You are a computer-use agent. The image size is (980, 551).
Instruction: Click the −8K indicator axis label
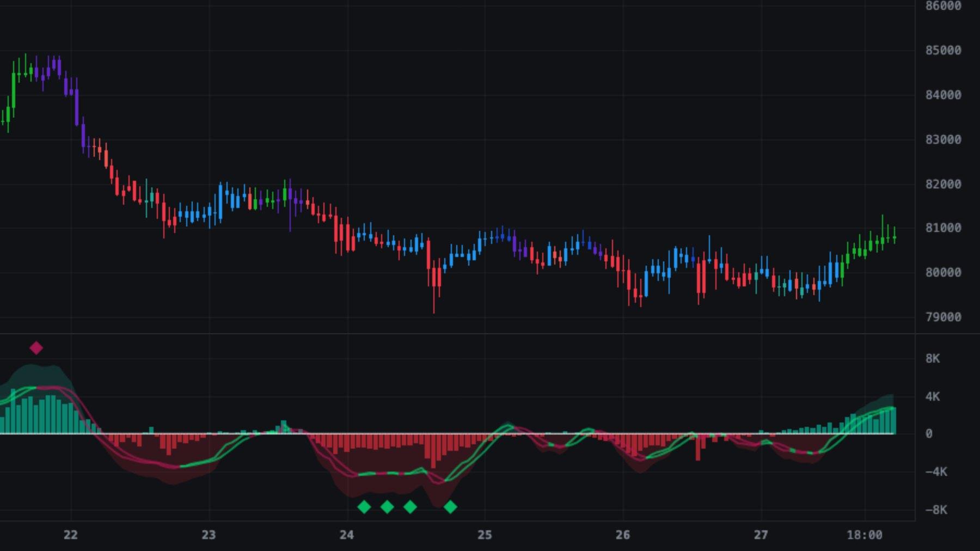[x=935, y=510]
